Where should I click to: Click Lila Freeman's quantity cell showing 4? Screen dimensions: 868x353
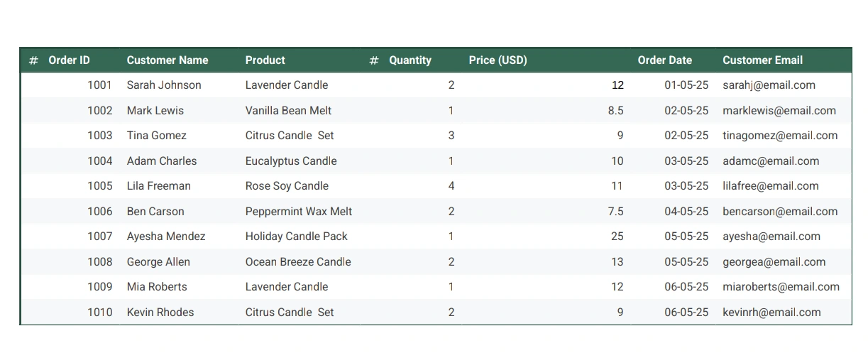[x=451, y=186]
